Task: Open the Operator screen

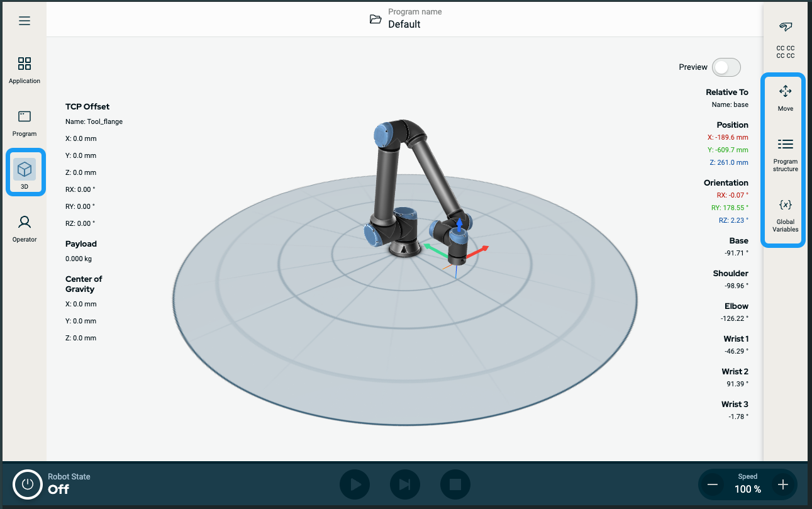Action: click(25, 228)
